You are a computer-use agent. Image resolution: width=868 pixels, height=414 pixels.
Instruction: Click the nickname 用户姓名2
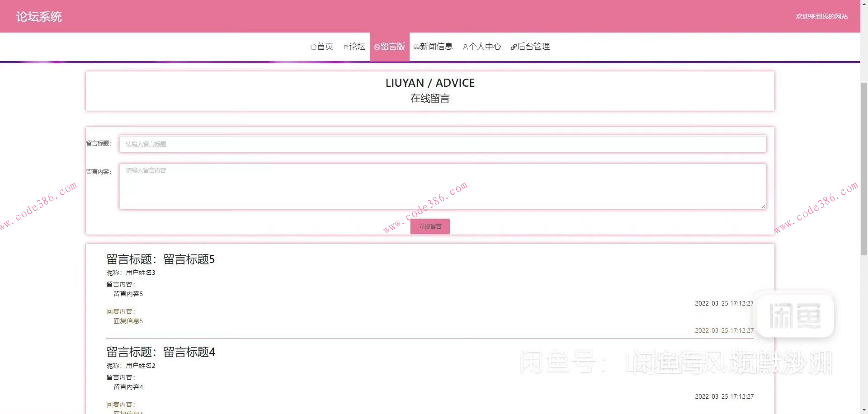[141, 366]
